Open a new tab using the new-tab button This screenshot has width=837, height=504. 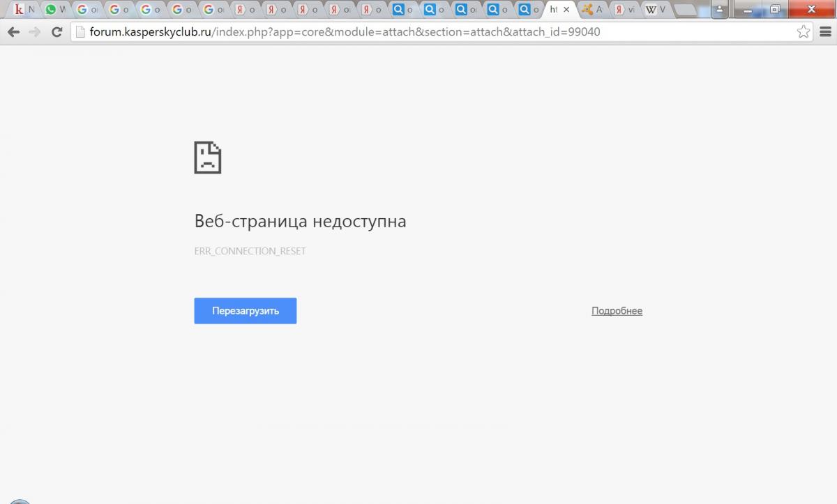(687, 10)
